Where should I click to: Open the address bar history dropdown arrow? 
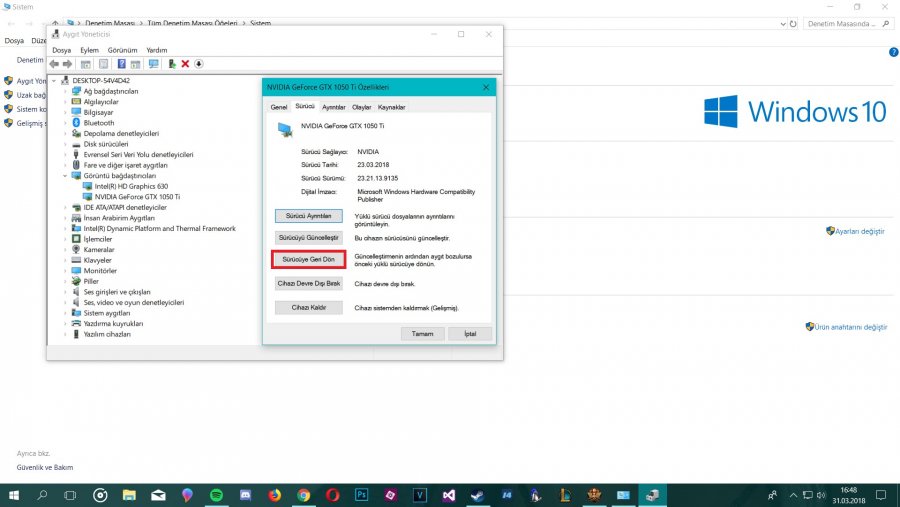tap(783, 24)
